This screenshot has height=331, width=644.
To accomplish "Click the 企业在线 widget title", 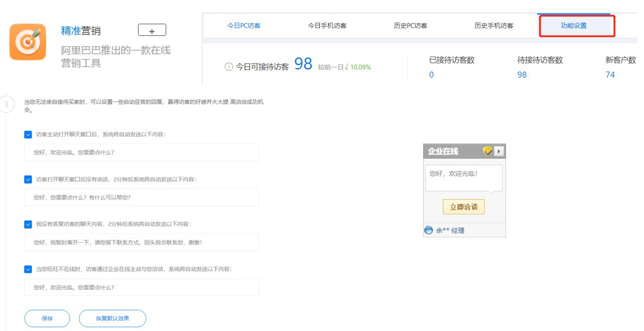I will tap(443, 151).
